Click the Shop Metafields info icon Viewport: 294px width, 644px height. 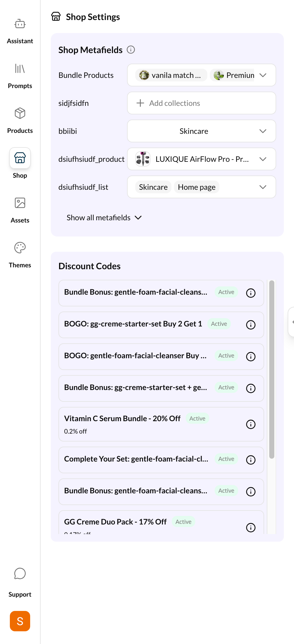point(131,50)
